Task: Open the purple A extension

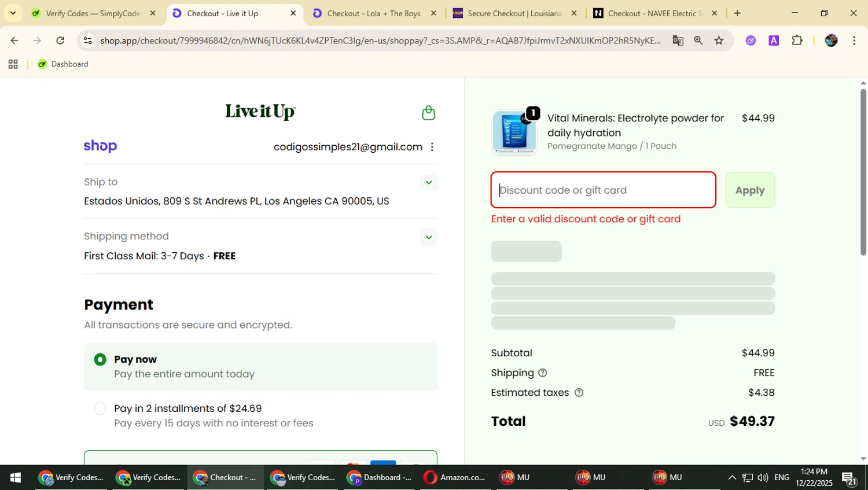Action: click(774, 40)
